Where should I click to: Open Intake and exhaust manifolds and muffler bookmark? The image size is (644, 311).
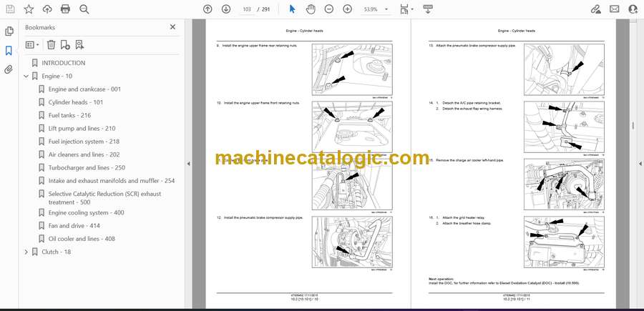(112, 181)
